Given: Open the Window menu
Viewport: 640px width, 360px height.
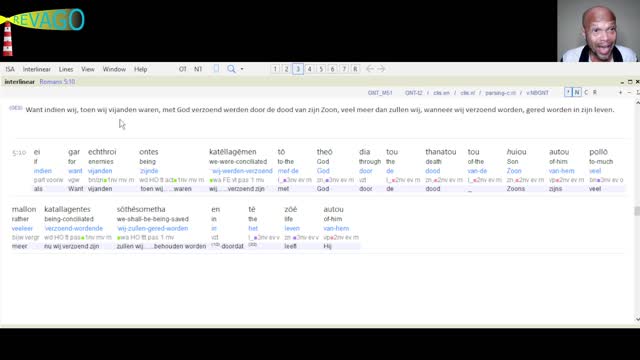Looking at the screenshot, I should (114, 69).
